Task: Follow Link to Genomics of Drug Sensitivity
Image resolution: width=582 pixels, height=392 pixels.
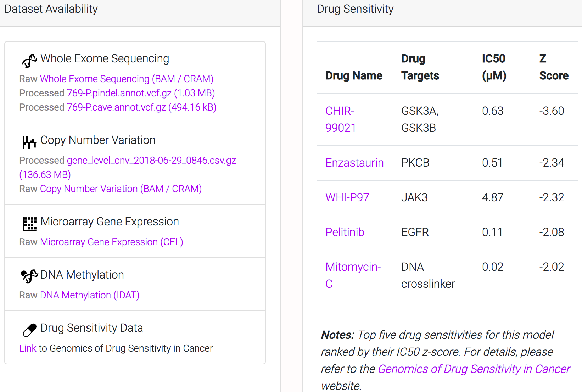Action: click(x=28, y=348)
